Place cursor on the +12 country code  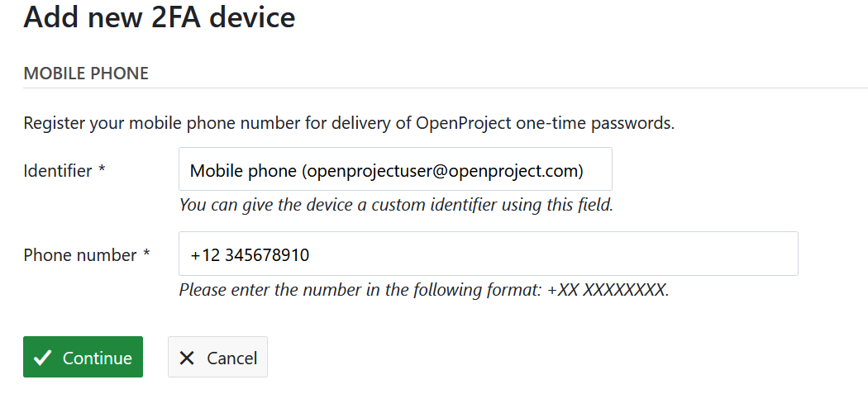tap(204, 255)
